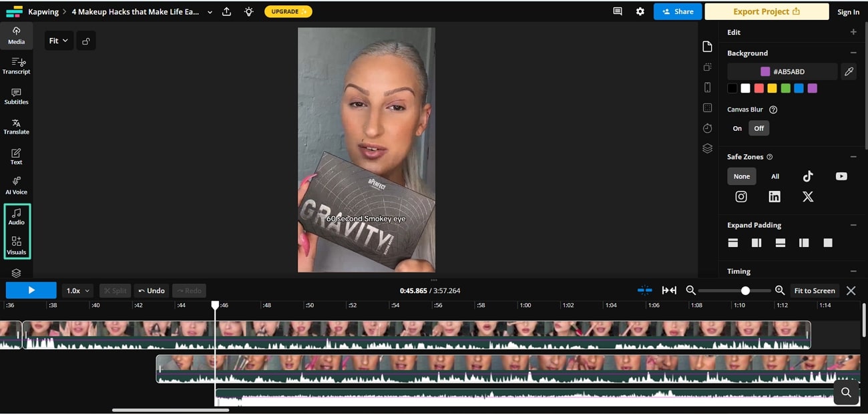
Task: Enable the X safe zone
Action: (808, 196)
